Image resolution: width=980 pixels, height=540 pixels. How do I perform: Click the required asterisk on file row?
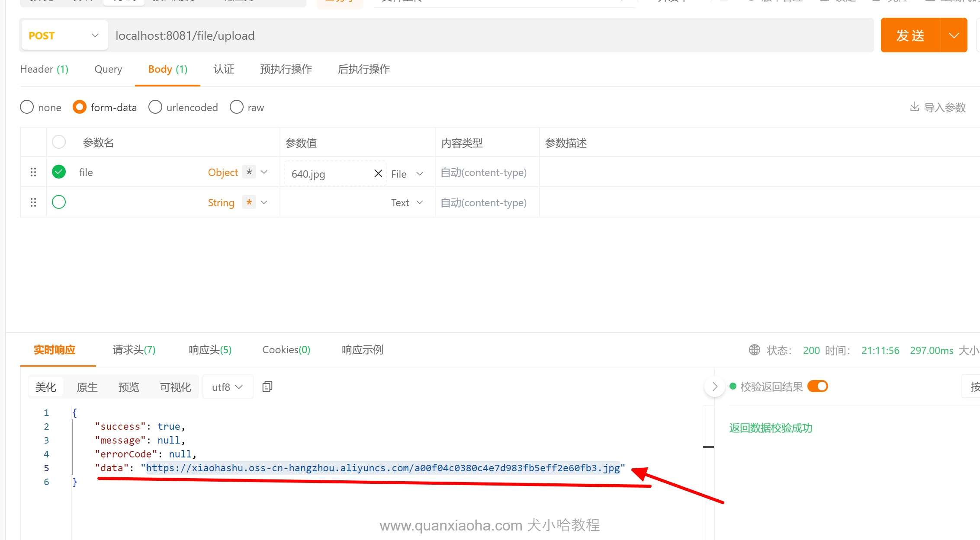[x=249, y=172]
